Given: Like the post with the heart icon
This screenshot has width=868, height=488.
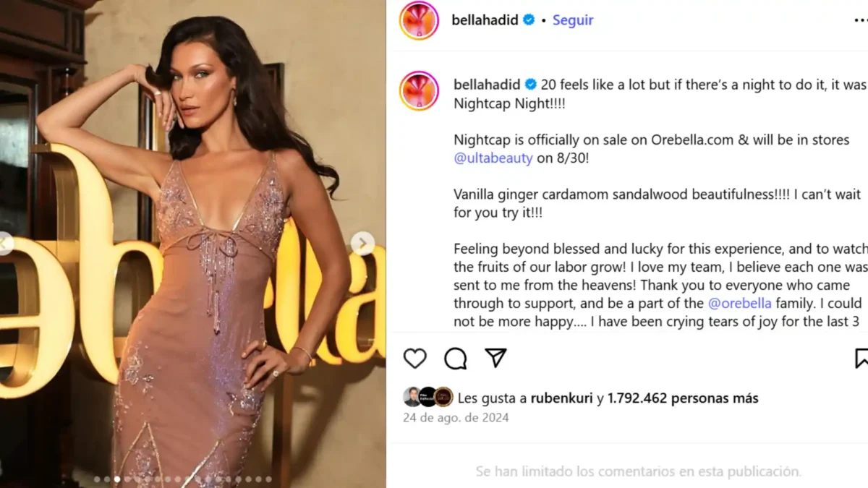Looking at the screenshot, I should click(x=415, y=359).
